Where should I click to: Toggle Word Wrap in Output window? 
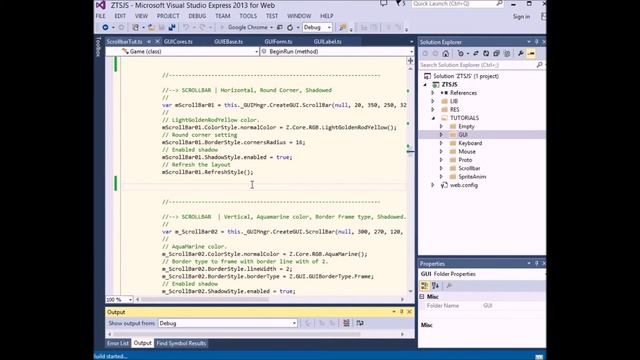360,323
